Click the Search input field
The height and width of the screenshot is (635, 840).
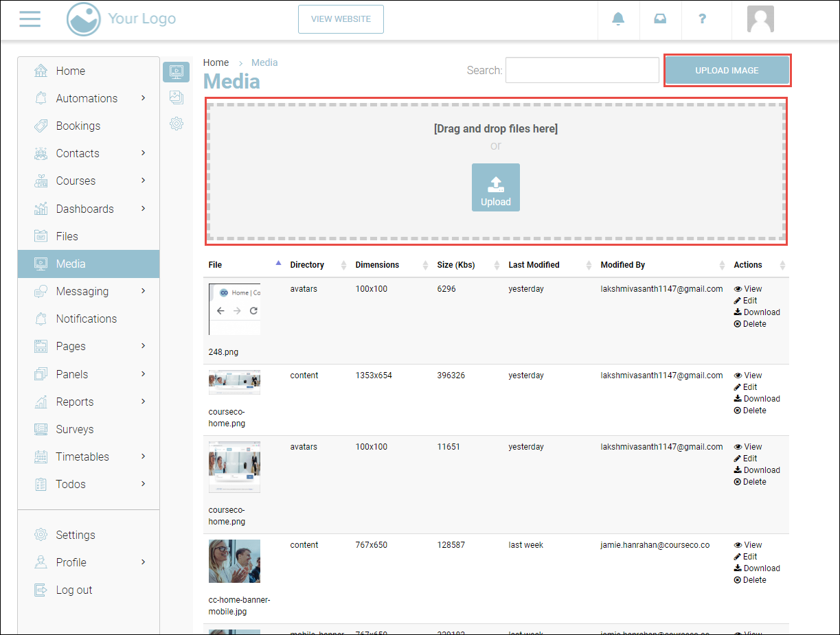point(582,70)
